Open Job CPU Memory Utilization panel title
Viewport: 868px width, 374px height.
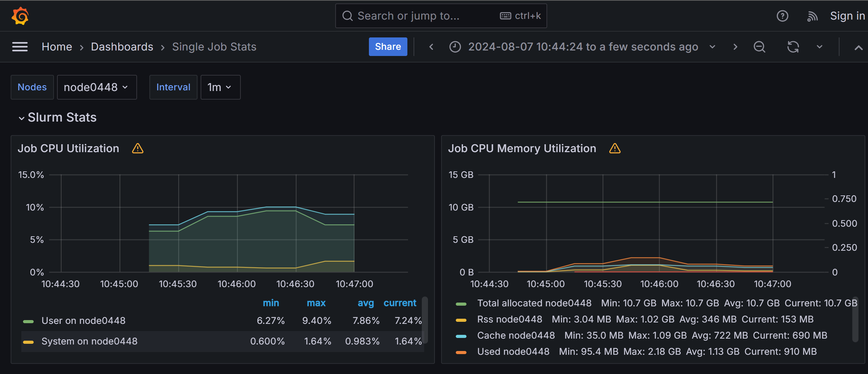[522, 148]
